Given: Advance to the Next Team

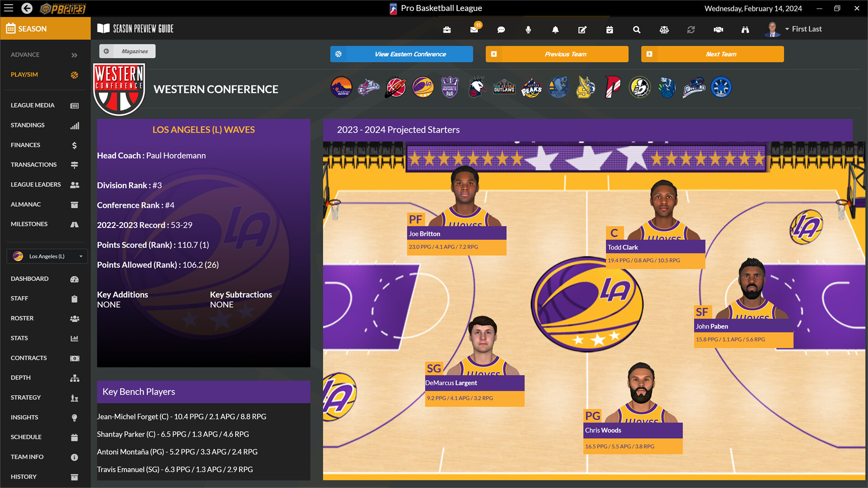Looking at the screenshot, I should coord(712,54).
